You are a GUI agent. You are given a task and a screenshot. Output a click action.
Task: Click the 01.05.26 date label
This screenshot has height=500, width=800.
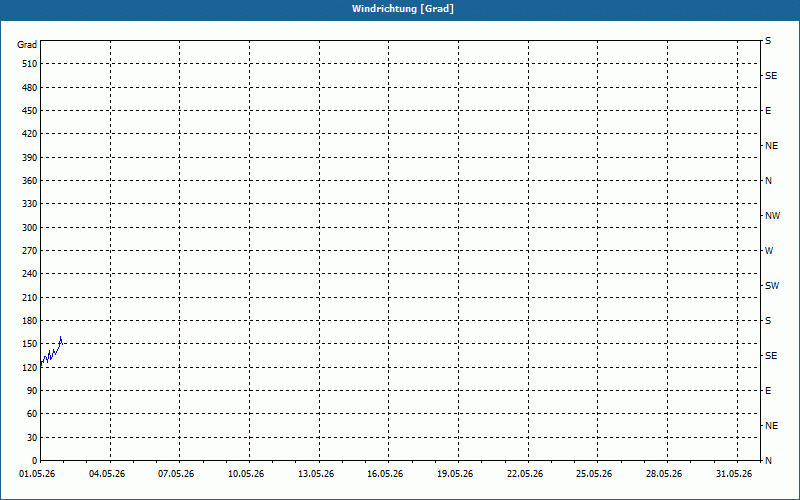click(37, 474)
